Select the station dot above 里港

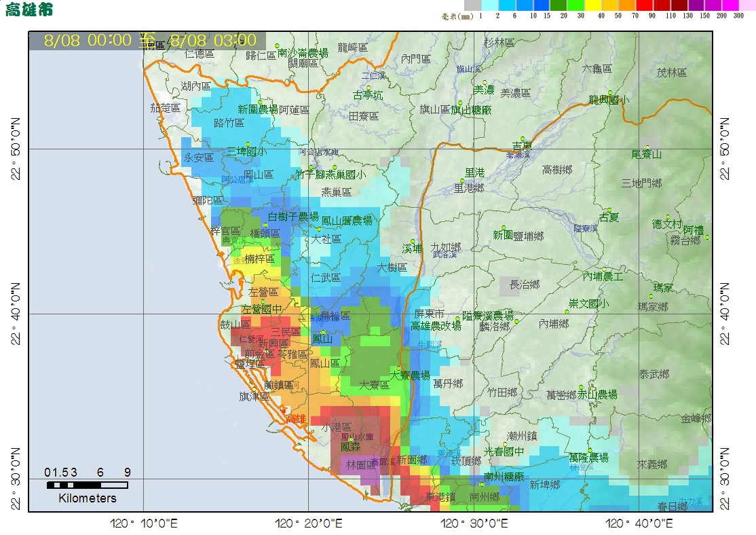click(x=463, y=181)
